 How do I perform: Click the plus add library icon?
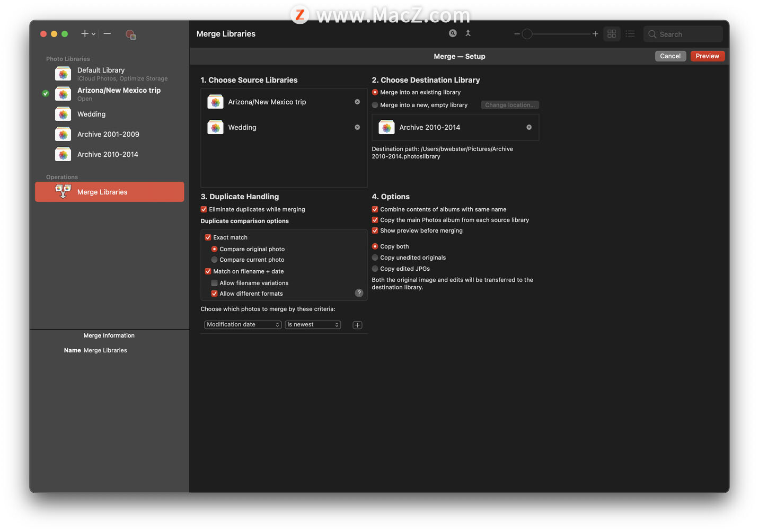[85, 34]
